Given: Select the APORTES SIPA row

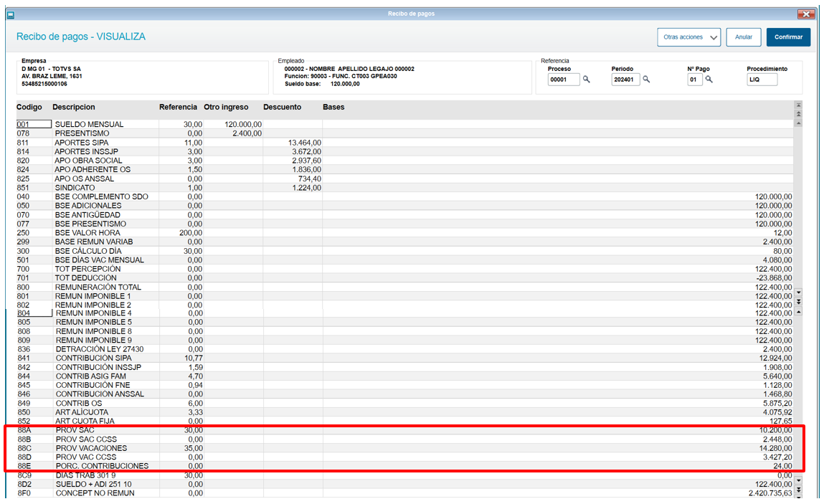Looking at the screenshot, I should click(404, 143).
